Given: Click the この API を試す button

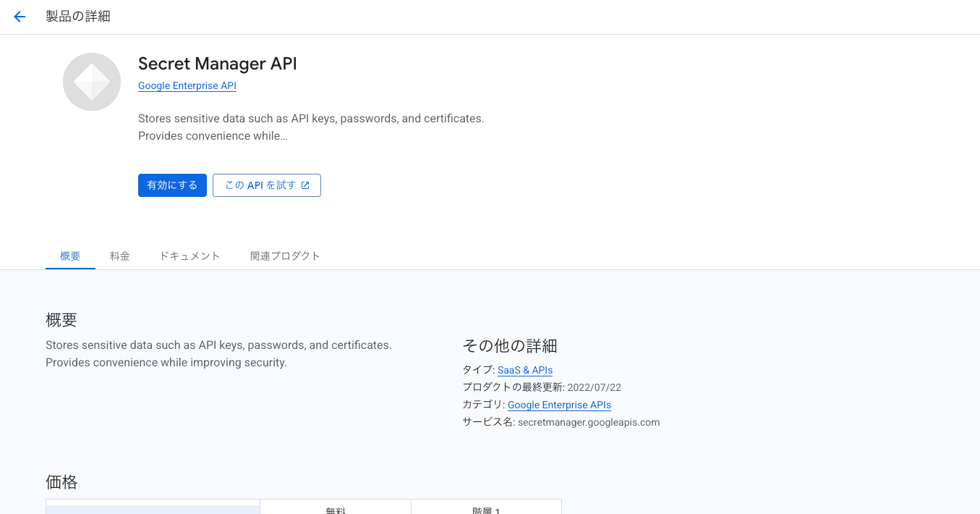Looking at the screenshot, I should [267, 185].
